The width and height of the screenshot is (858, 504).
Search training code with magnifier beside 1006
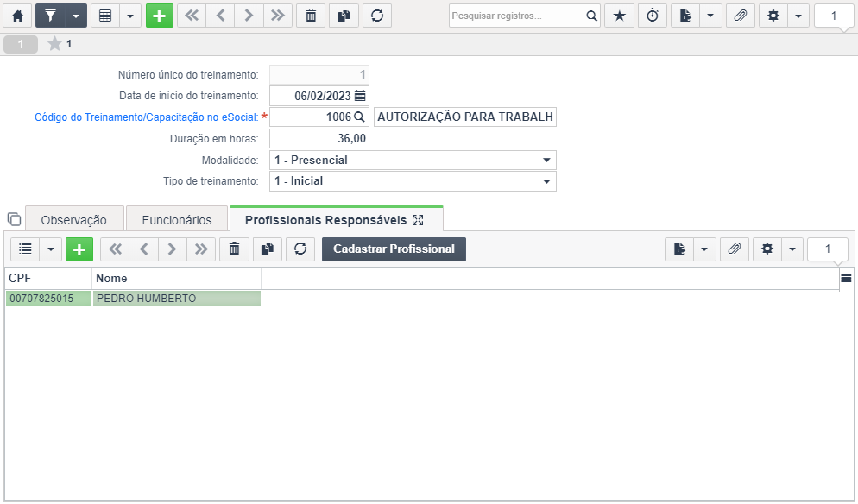point(359,117)
